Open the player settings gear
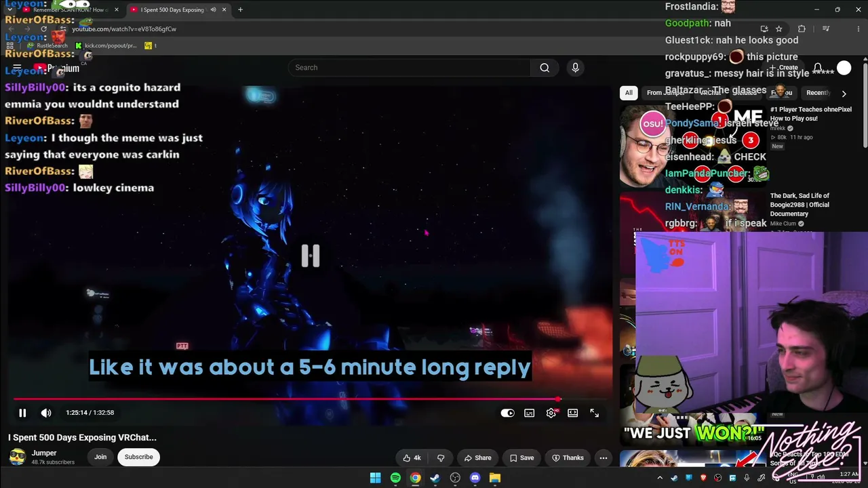 pyautogui.click(x=551, y=413)
